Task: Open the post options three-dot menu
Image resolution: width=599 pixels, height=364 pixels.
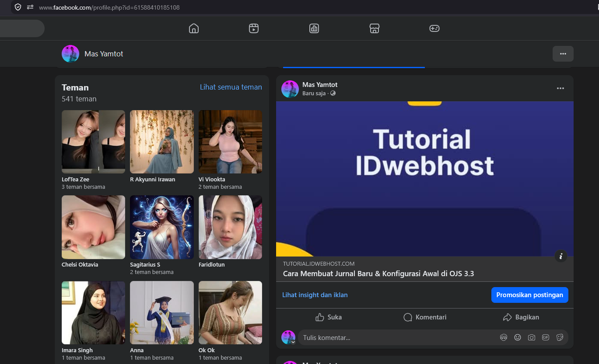Action: click(560, 88)
